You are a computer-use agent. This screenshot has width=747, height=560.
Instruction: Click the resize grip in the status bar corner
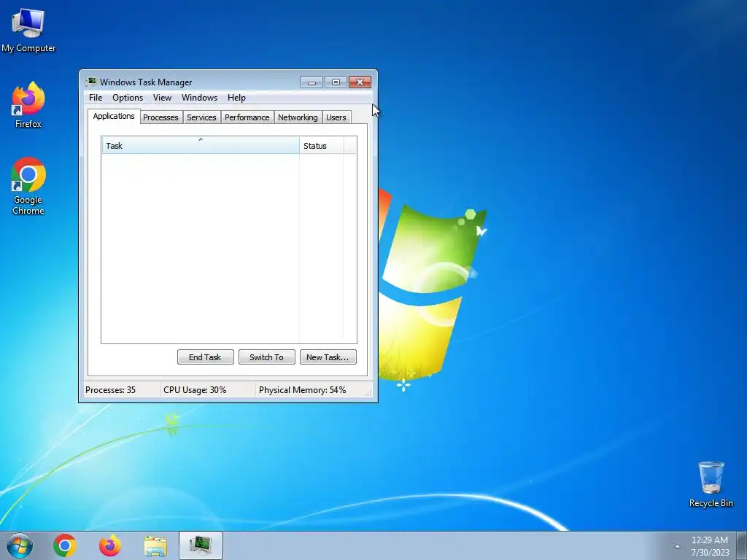tap(368, 393)
